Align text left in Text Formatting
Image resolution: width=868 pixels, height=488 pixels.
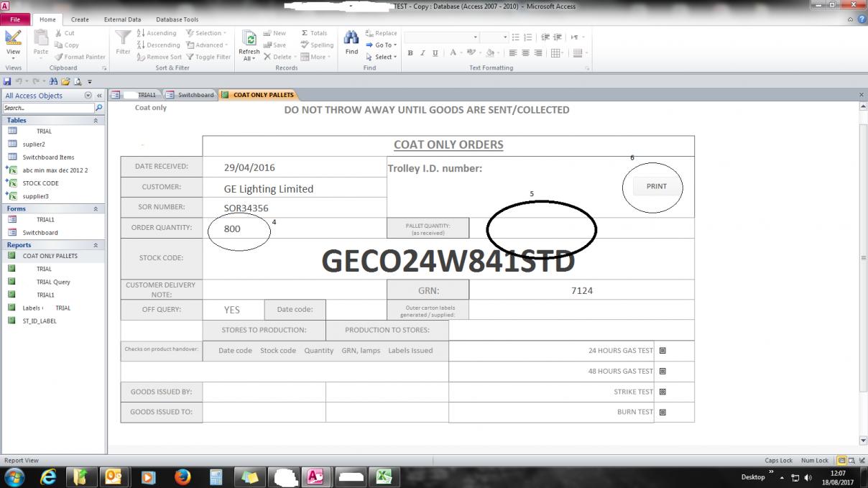pos(513,53)
